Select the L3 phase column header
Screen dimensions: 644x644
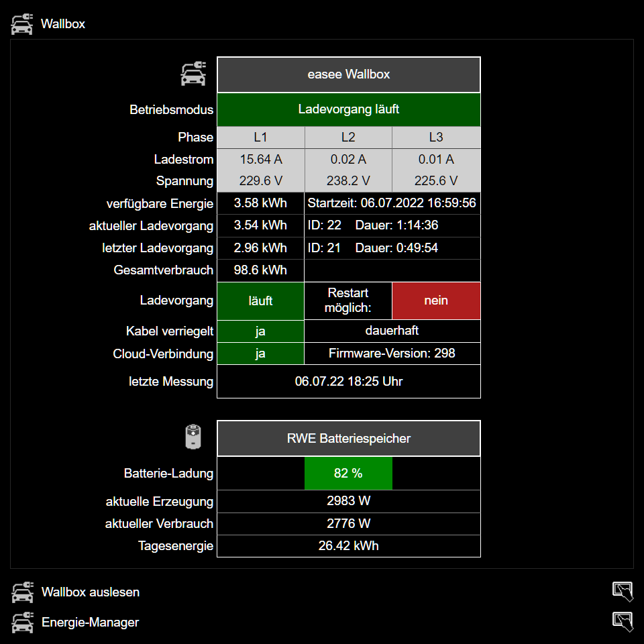click(x=436, y=138)
